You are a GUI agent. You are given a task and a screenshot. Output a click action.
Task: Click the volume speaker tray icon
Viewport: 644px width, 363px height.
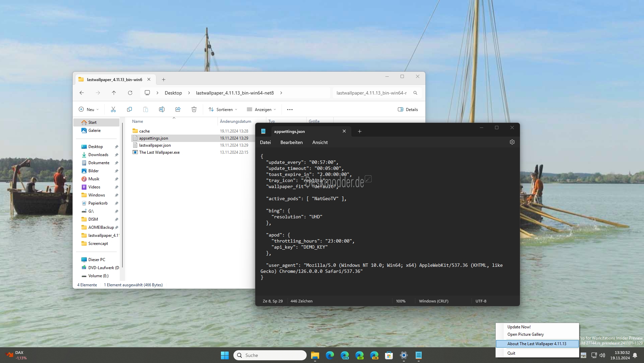[602, 355]
